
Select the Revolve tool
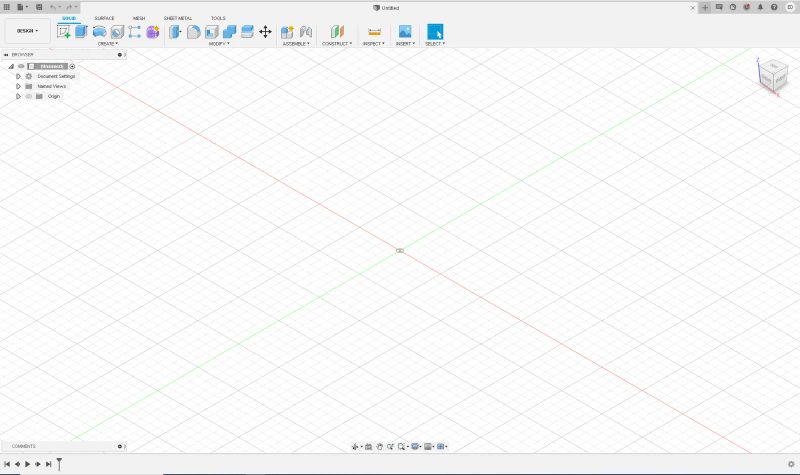[99, 32]
